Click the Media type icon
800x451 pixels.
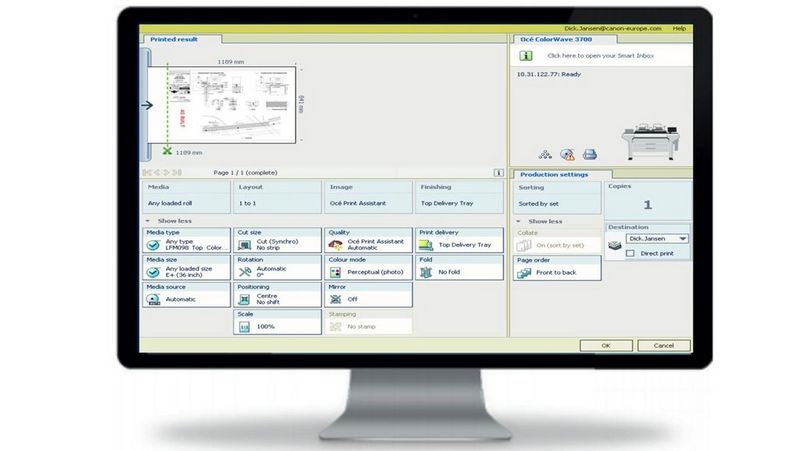click(x=154, y=243)
